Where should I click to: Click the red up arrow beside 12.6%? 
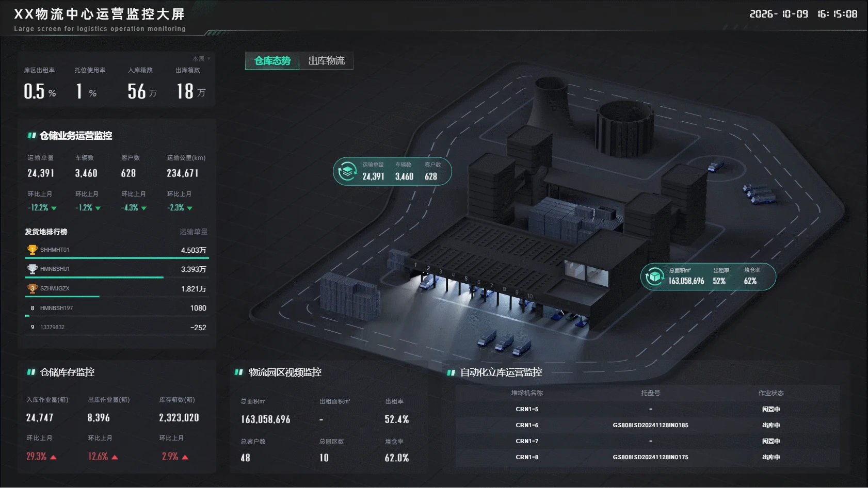click(115, 457)
